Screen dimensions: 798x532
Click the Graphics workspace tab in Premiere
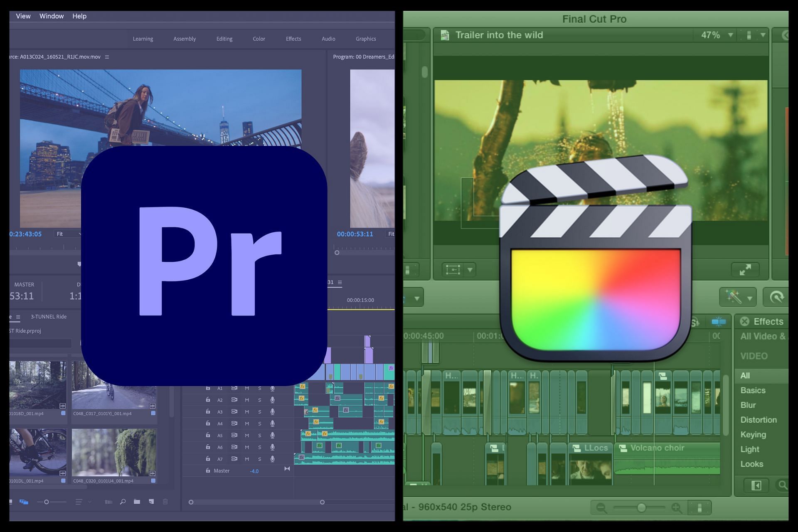365,39
